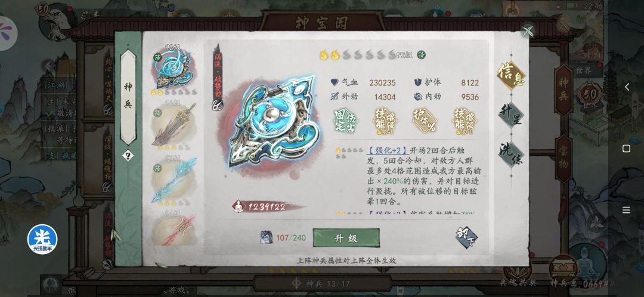Tap the upgrade material item icon
The height and width of the screenshot is (297, 644).
pos(266,237)
